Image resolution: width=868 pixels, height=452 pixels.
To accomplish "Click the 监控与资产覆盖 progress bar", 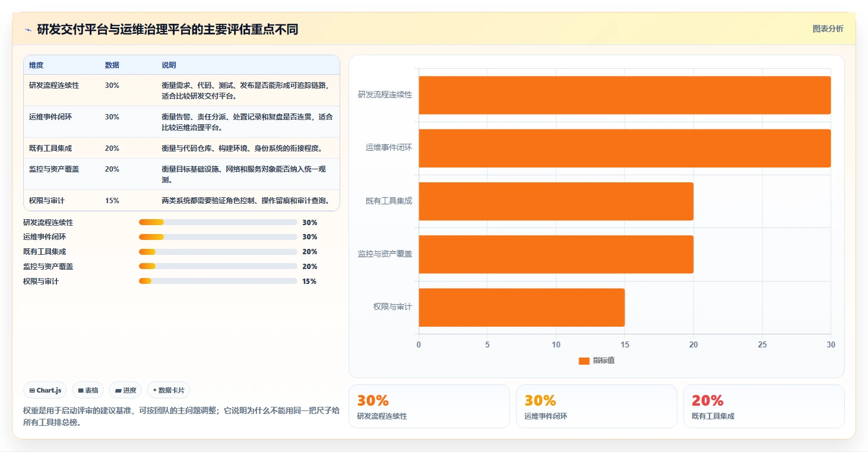I will 218,267.
